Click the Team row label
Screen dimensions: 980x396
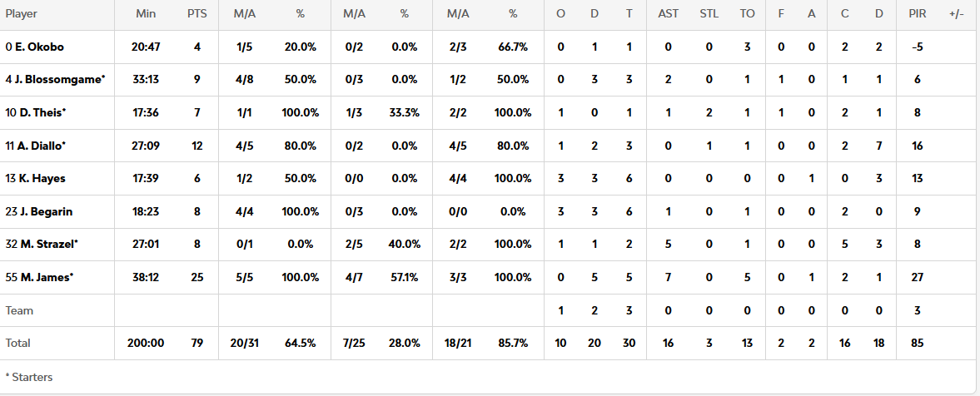click(20, 310)
